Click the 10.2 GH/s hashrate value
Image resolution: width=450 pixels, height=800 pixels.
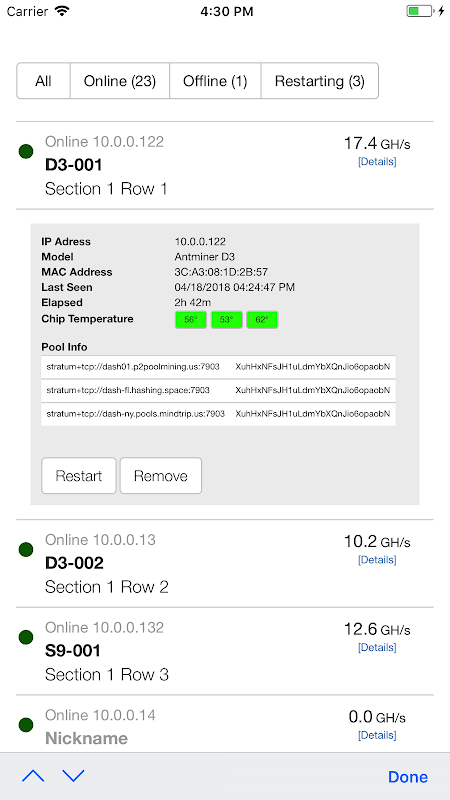[x=377, y=541]
